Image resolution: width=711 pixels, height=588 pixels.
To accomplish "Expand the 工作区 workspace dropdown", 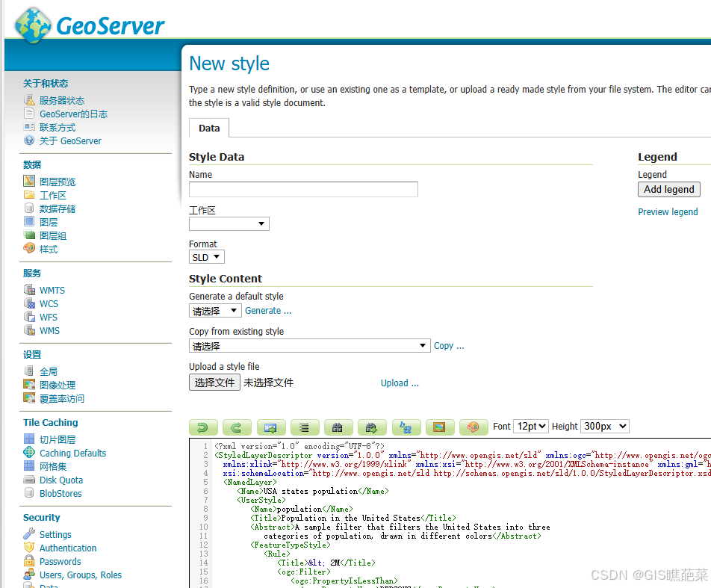I will pyautogui.click(x=229, y=223).
